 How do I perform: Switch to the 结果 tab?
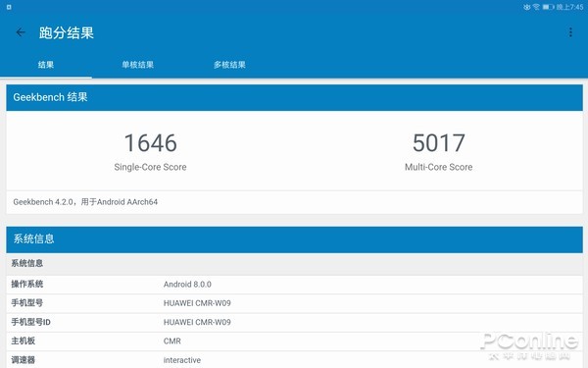click(46, 65)
